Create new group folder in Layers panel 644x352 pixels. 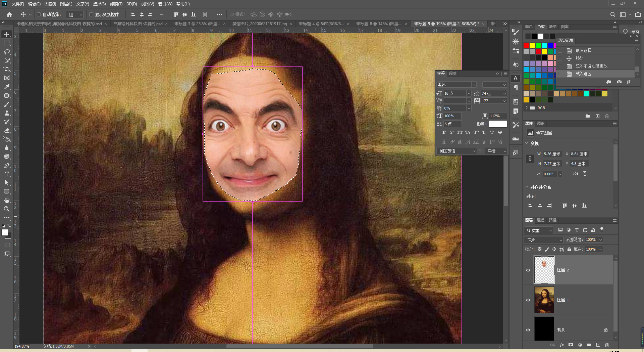point(589,345)
